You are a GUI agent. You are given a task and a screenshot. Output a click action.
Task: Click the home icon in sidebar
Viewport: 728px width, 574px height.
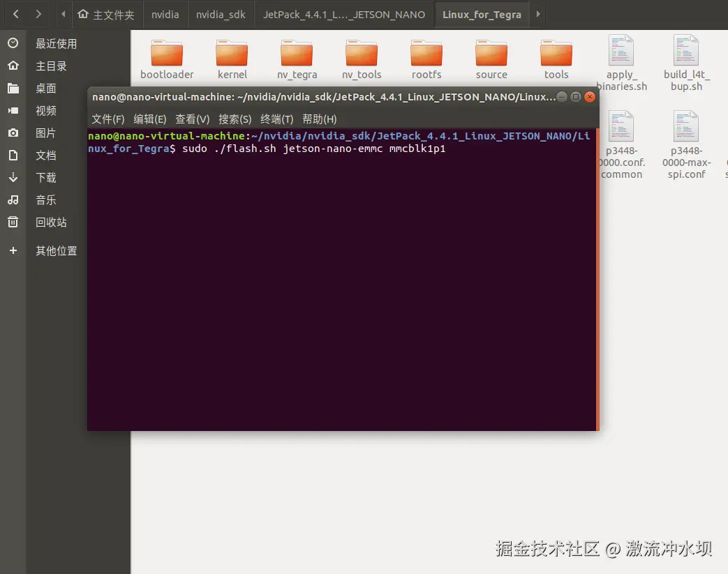pyautogui.click(x=13, y=66)
